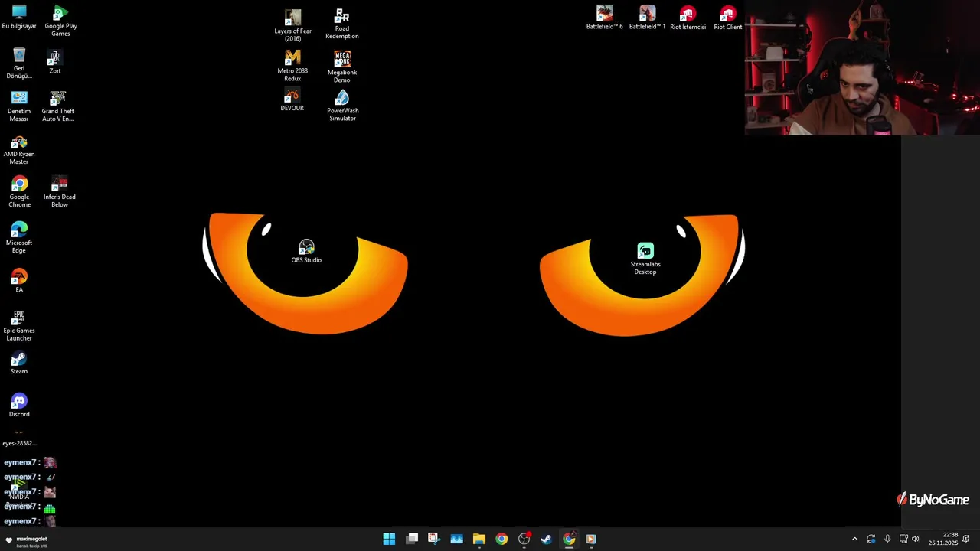Open the Riot Client shortcut
The image size is (980, 551).
(727, 18)
